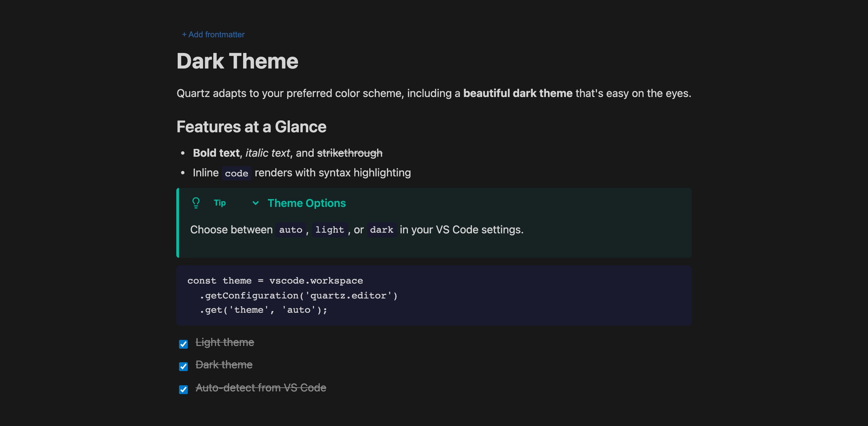Click the strikethrough text in first bullet
This screenshot has height=426, width=868.
350,153
